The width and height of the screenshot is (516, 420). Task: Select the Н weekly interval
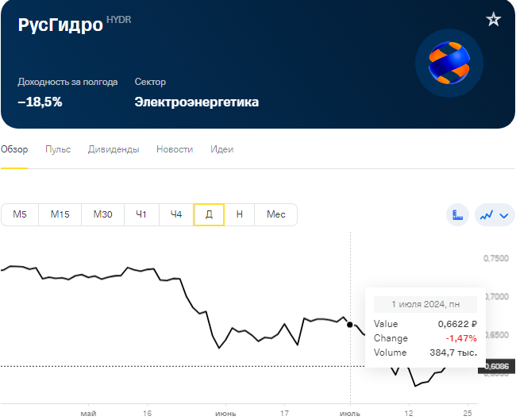click(x=239, y=214)
